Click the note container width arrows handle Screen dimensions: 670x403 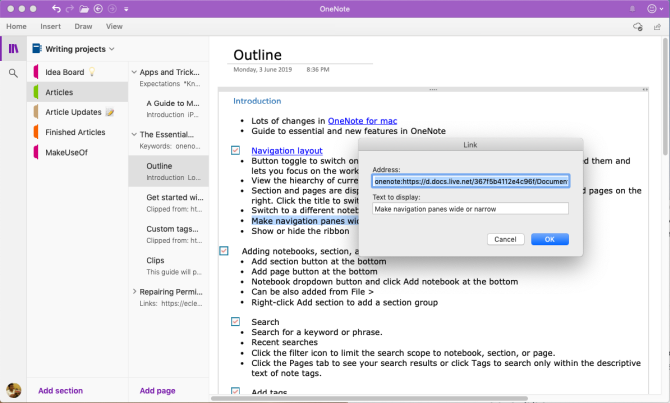point(645,90)
